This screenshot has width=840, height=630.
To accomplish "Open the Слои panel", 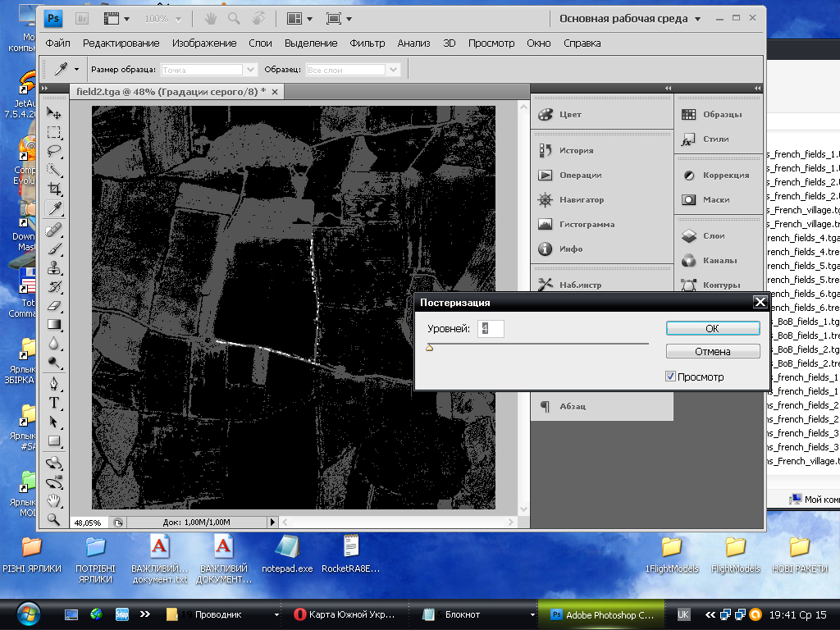I will pos(713,236).
